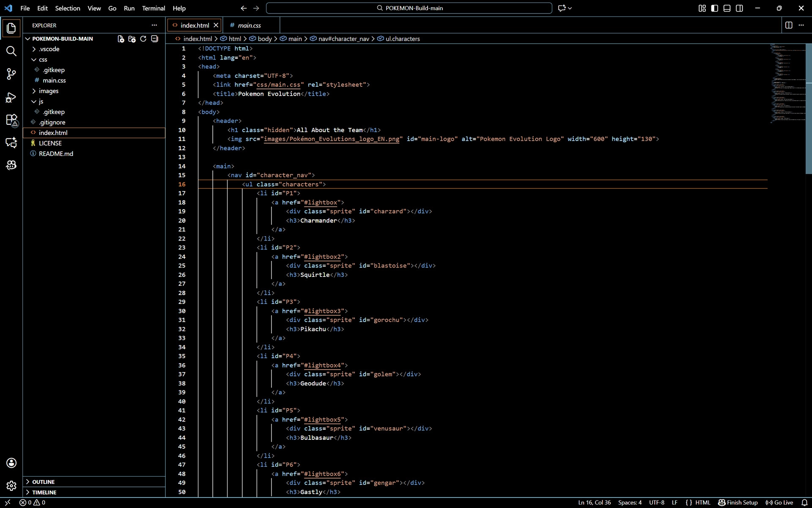Click Refresh Explorer icon
This screenshot has height=508, width=812.
(x=143, y=39)
